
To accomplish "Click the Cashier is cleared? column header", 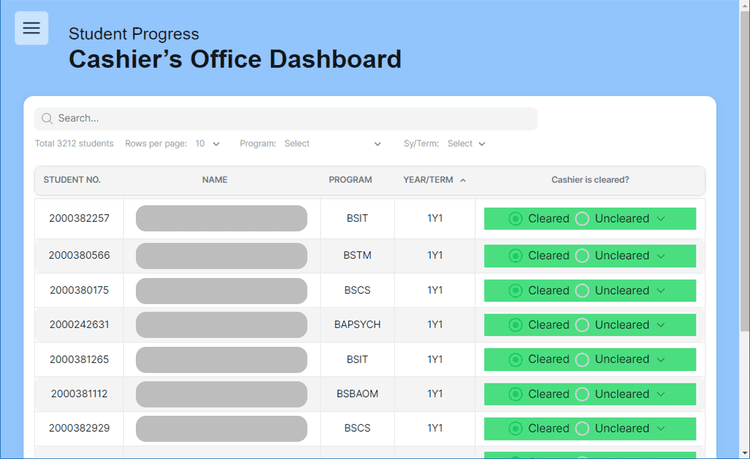I will tap(590, 181).
